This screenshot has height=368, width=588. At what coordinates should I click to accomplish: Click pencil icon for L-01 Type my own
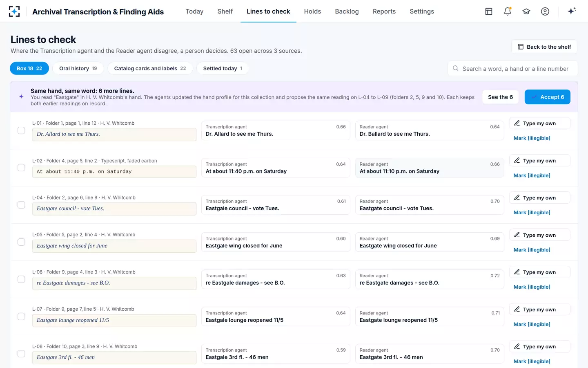pos(517,123)
